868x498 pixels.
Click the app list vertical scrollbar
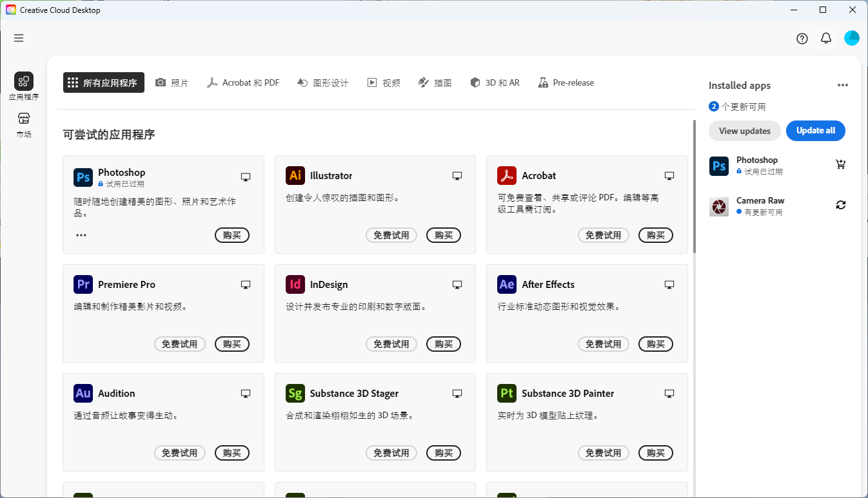[695, 186]
